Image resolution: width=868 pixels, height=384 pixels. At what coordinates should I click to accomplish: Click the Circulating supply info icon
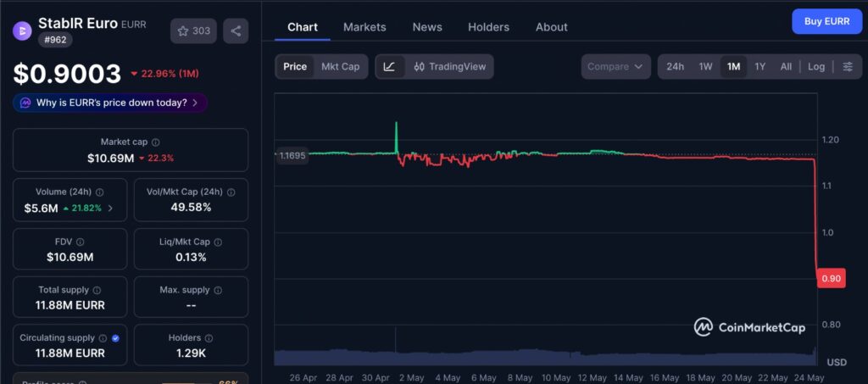[103, 337]
